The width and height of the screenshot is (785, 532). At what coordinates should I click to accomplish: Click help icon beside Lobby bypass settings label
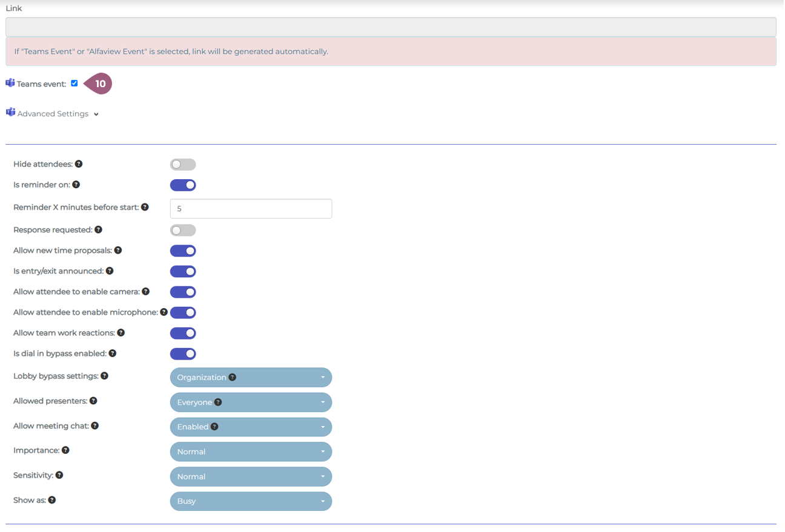105,376
